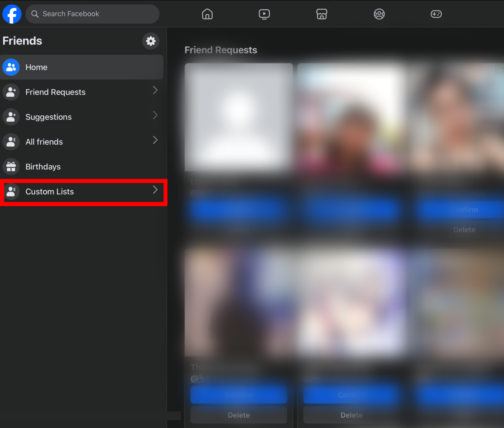Expand Suggestions chevron arrow

click(x=155, y=115)
